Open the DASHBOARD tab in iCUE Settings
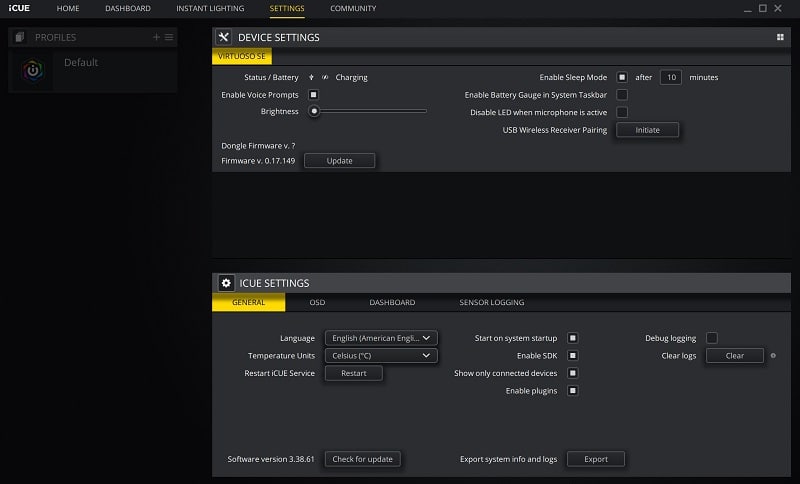Viewport: 800px width, 484px height. (x=392, y=302)
